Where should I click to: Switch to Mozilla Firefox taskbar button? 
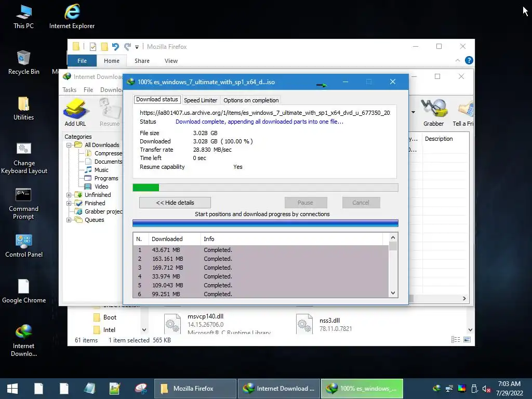click(x=195, y=389)
